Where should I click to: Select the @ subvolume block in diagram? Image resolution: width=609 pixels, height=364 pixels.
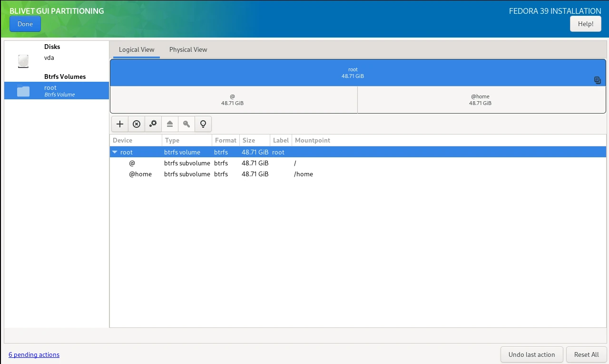(234, 100)
